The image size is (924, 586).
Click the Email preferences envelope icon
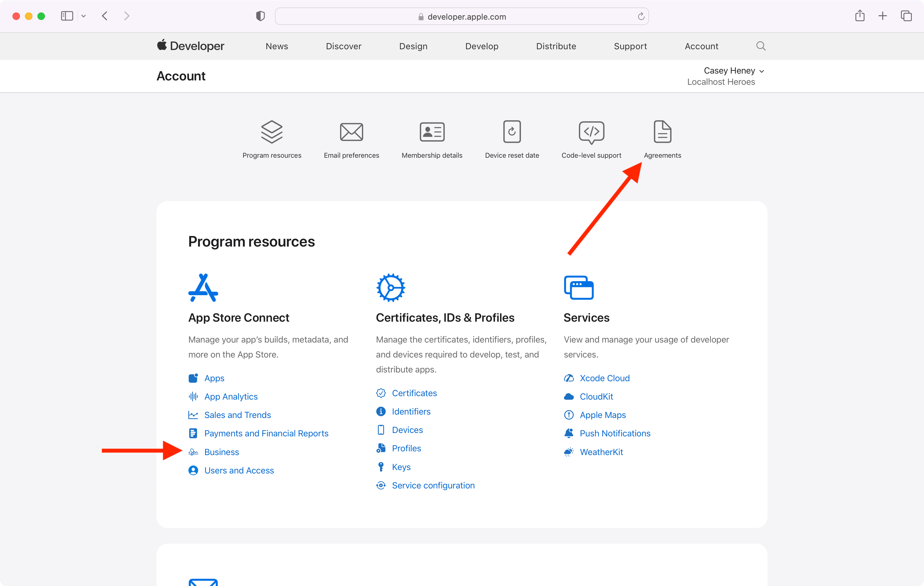(x=351, y=132)
